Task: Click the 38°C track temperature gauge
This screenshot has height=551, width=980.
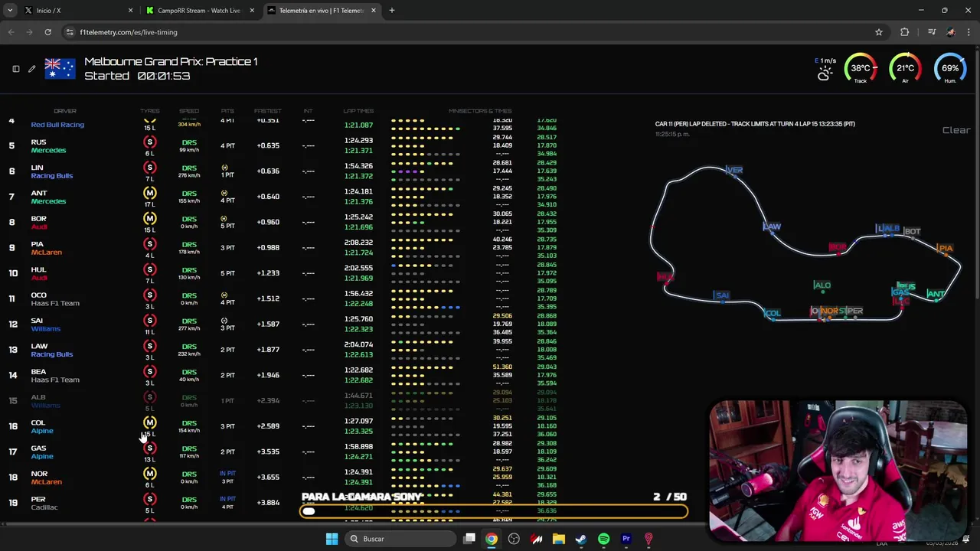Action: coord(860,68)
